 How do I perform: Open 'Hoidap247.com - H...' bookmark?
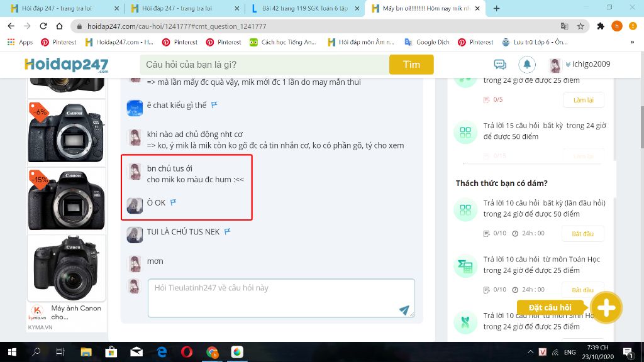coord(119,42)
